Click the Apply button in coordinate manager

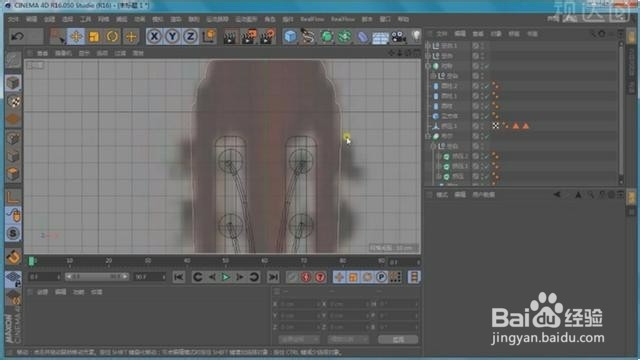point(398,339)
